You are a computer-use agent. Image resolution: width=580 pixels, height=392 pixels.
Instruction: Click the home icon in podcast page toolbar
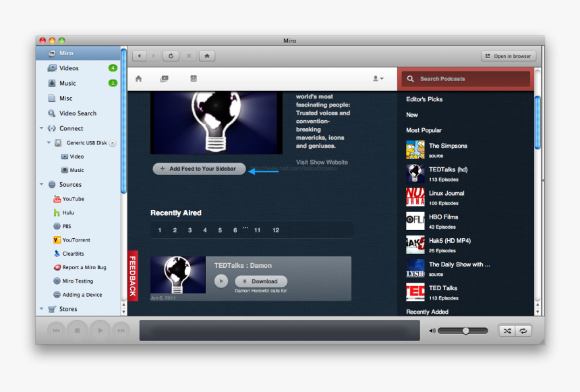click(x=138, y=78)
